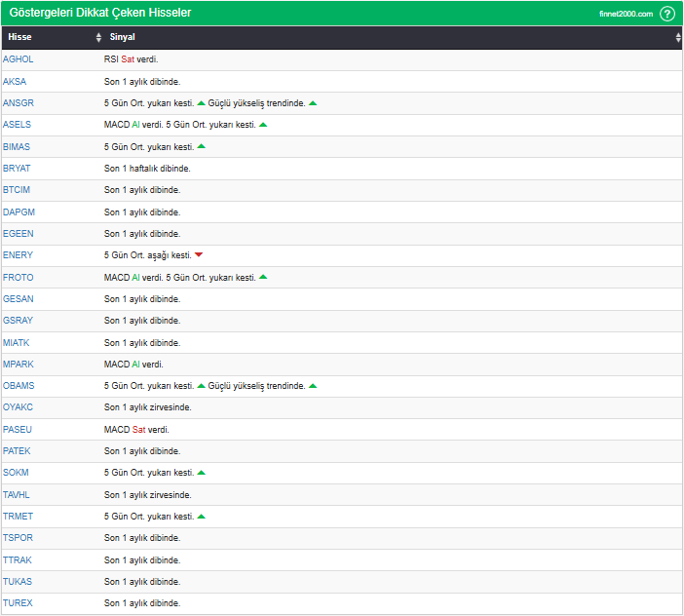Open the finnet2000.com link
This screenshot has width=684, height=616.
pyautogui.click(x=626, y=14)
